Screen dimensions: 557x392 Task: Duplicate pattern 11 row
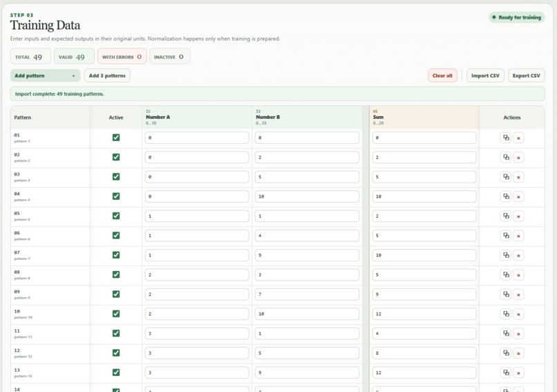click(505, 333)
